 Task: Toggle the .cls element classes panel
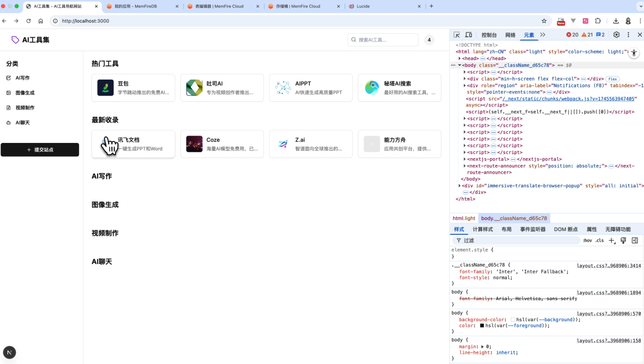coord(600,241)
